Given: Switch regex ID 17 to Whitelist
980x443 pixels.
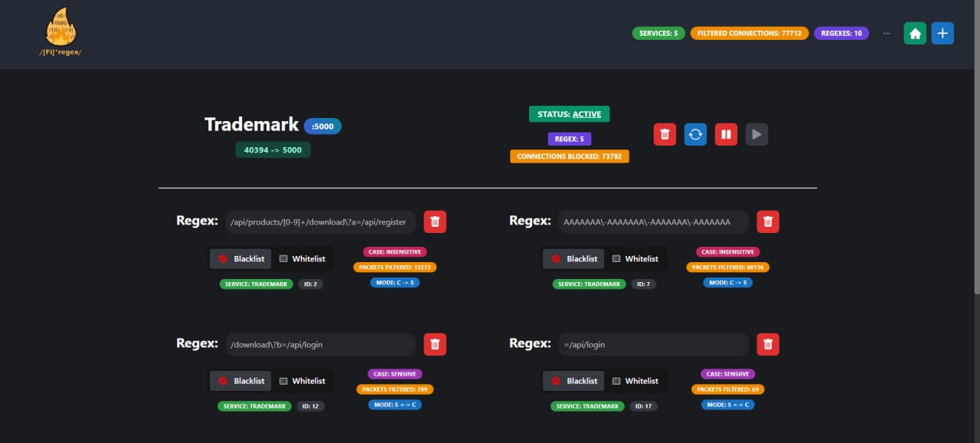Looking at the screenshot, I should (636, 380).
